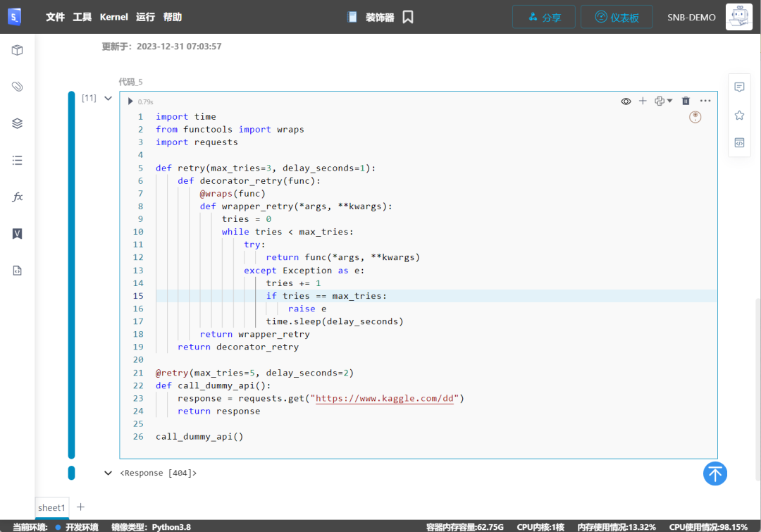Image resolution: width=761 pixels, height=532 pixels.
Task: Click the page vertical scrollbar
Action: [x=757, y=388]
